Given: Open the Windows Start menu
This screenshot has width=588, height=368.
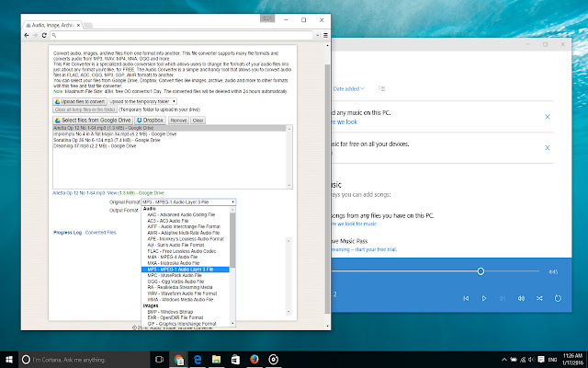Looking at the screenshot, I should point(9,359).
